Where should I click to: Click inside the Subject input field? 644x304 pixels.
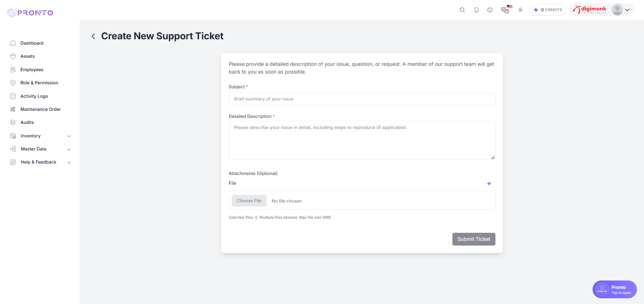pos(362,99)
